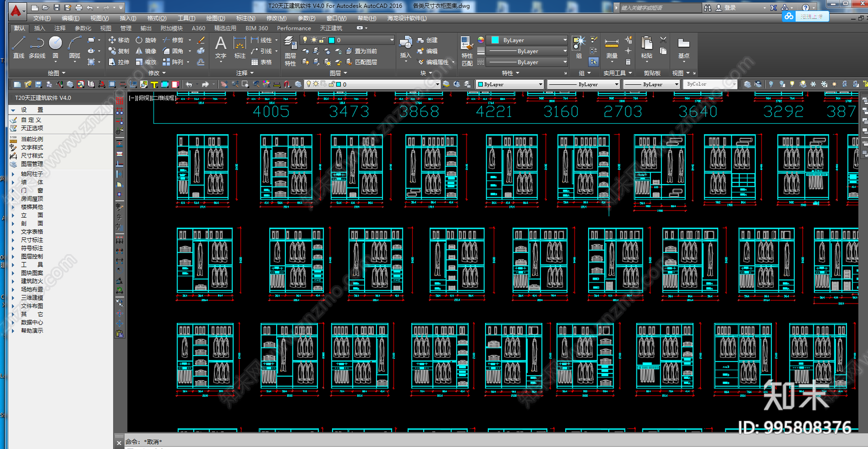Click the keyword search input field
Image resolution: width=868 pixels, height=449 pixels.
(660, 8)
